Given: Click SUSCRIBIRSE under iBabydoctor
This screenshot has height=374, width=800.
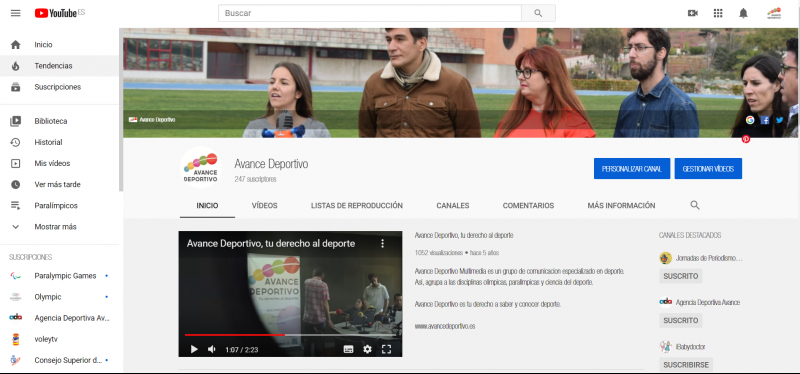Looking at the screenshot, I should tap(686, 365).
